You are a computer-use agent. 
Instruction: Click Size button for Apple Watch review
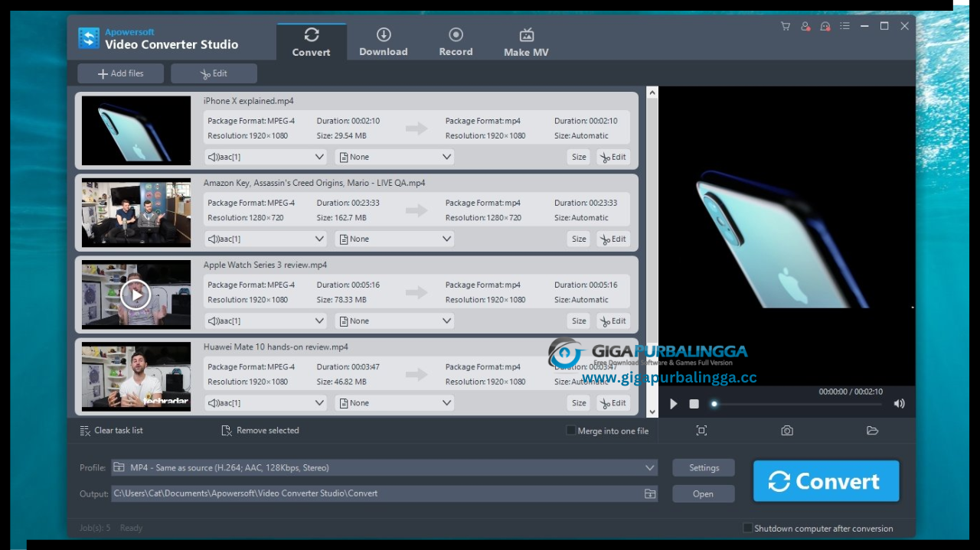click(579, 321)
